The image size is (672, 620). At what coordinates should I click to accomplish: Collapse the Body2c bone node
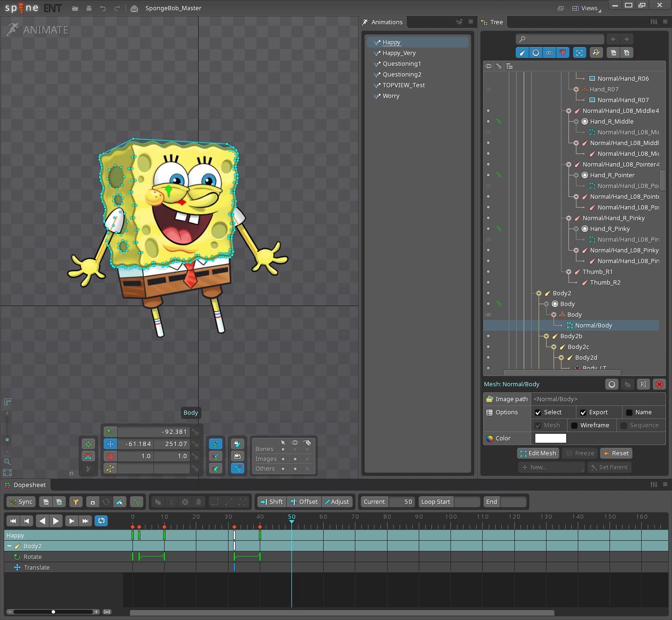(x=554, y=347)
